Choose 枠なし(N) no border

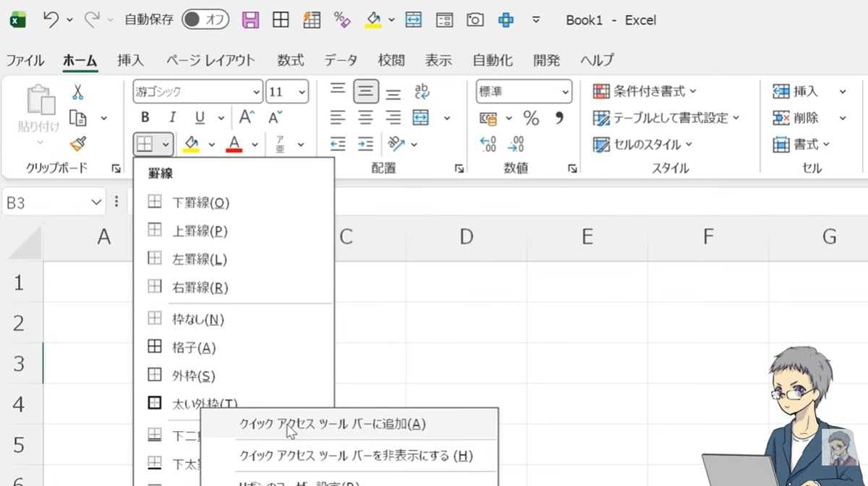click(x=233, y=319)
